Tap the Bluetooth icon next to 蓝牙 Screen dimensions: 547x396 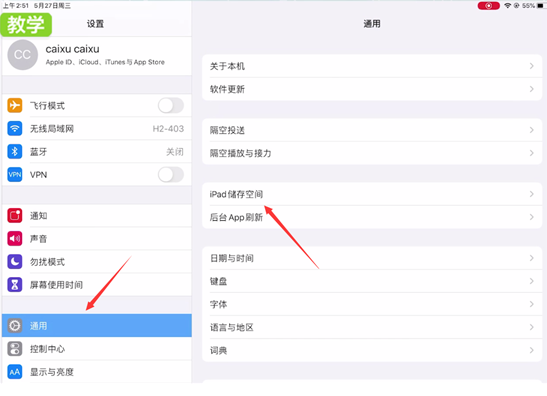tap(15, 151)
